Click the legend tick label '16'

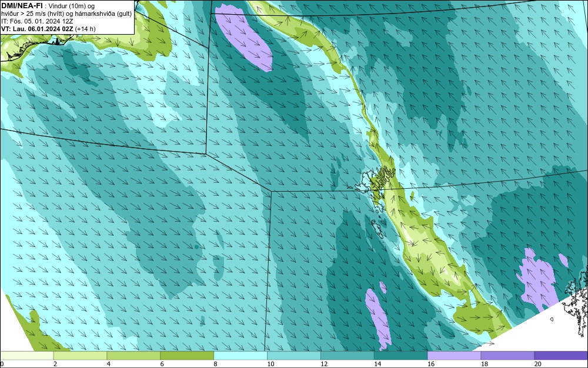click(x=431, y=364)
